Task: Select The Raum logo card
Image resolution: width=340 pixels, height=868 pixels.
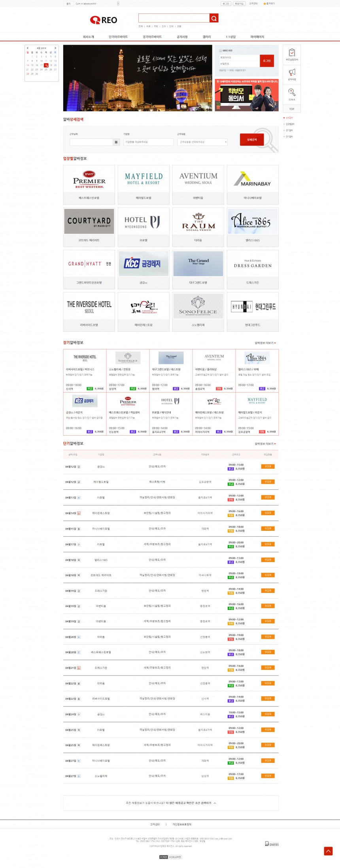Action: (x=198, y=226)
